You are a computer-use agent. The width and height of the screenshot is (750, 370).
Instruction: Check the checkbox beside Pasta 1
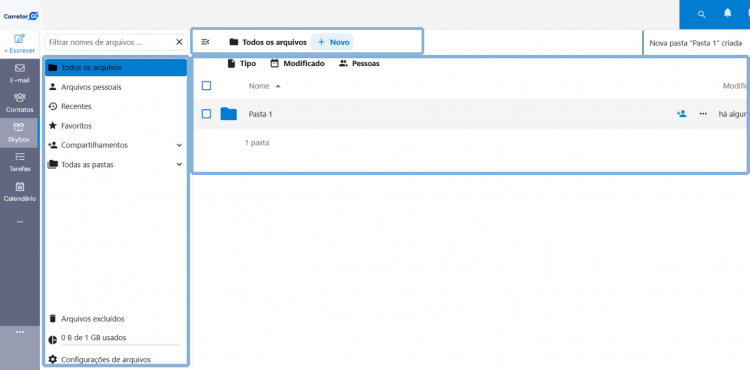coord(206,114)
